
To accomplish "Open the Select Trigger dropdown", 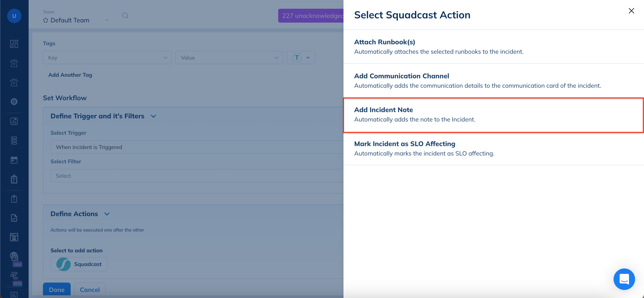I will (x=197, y=147).
